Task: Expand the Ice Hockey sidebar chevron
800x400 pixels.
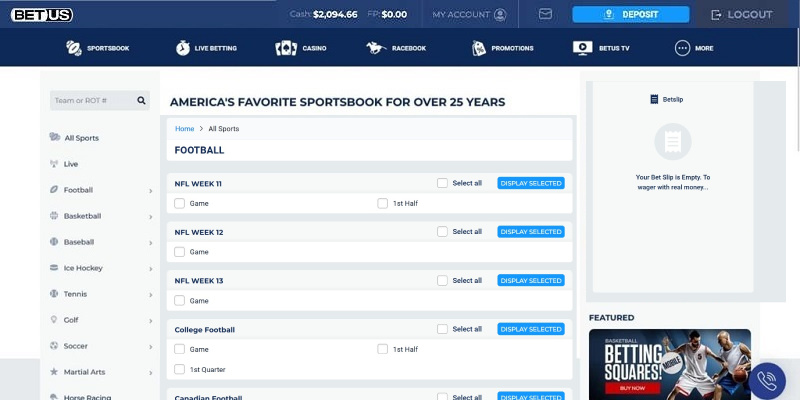Action: (x=151, y=269)
